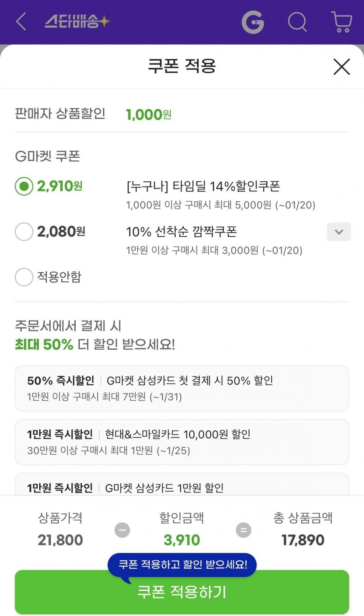Choose the 적용안함 radio option
Image resolution: width=364 pixels, height=616 pixels.
[24, 277]
